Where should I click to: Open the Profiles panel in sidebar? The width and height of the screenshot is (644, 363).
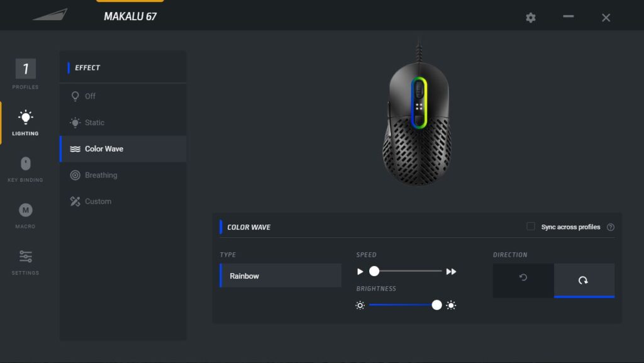tap(25, 73)
